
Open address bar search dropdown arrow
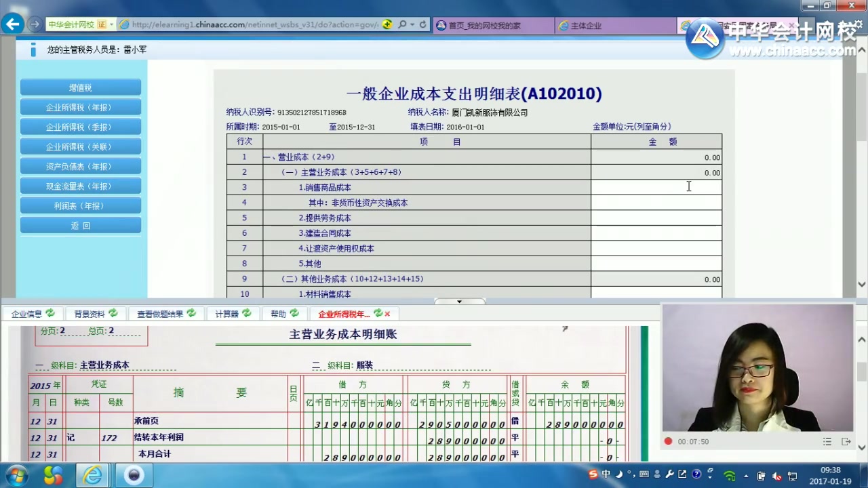412,24
